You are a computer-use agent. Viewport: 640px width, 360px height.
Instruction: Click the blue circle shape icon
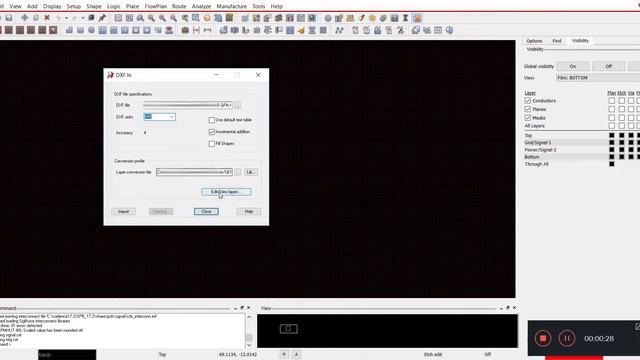tap(91, 30)
